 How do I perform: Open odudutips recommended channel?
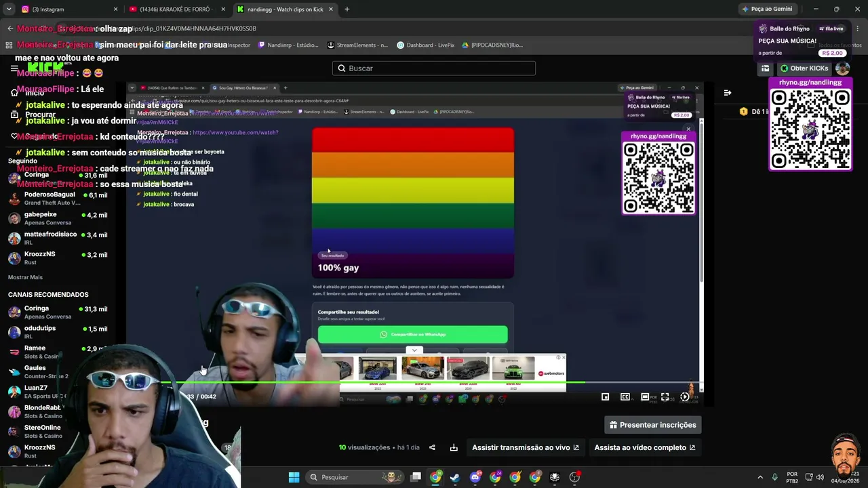tap(58, 332)
